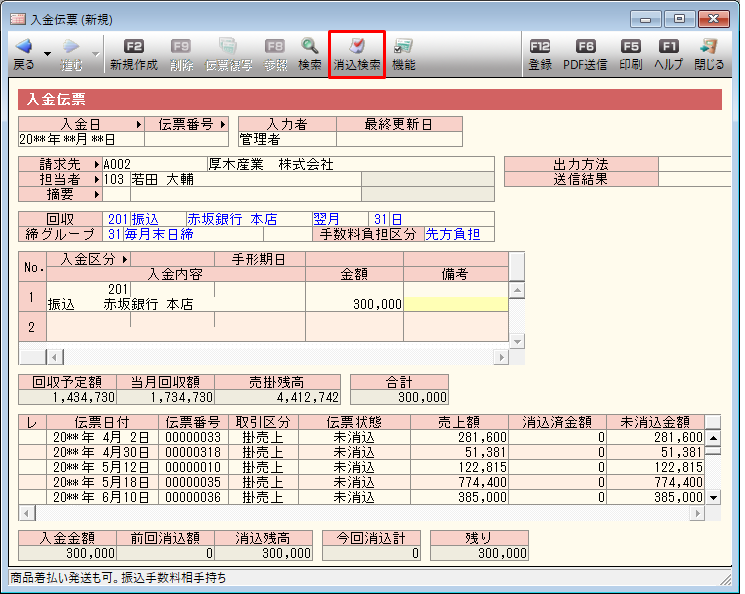Select row number 2 in payment grid
The height and width of the screenshot is (594, 745).
32,327
